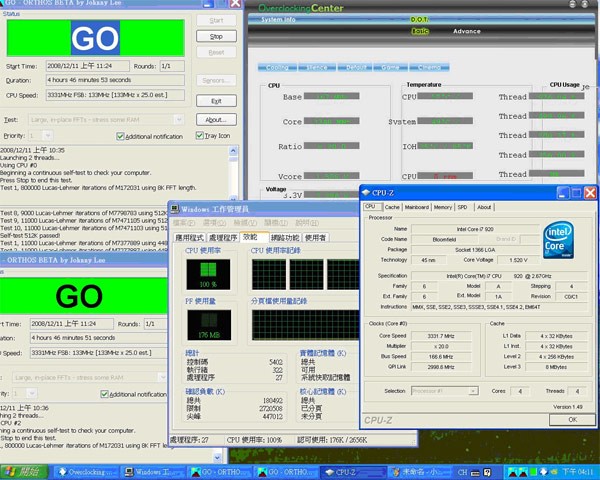The height and width of the screenshot is (480, 600).
Task: Open Mainboard tab in CPU-Z
Action: click(x=416, y=207)
